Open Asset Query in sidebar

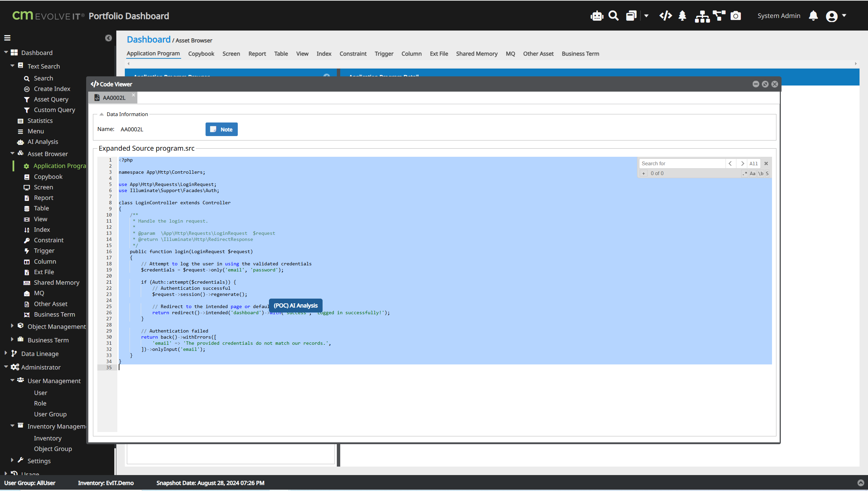[x=51, y=99]
